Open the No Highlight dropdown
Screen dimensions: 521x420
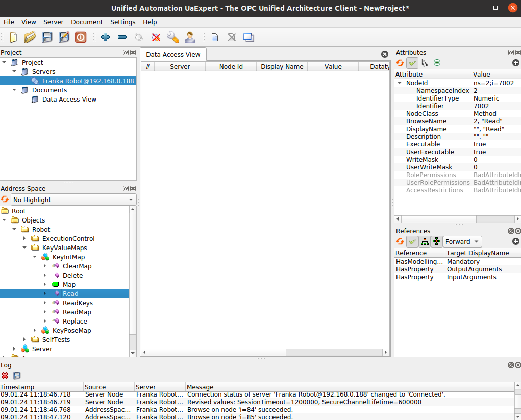(73, 200)
